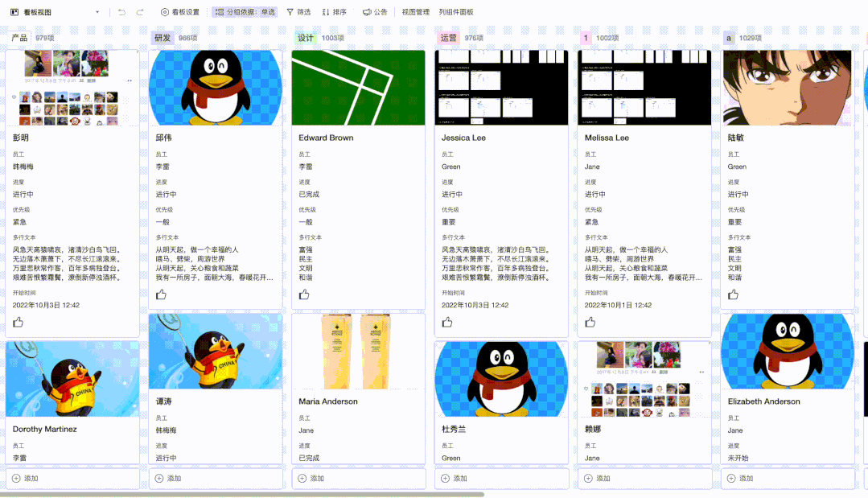This screenshot has height=498, width=868.
Task: Open the 看板视图 view dropdown
Action: [97, 11]
